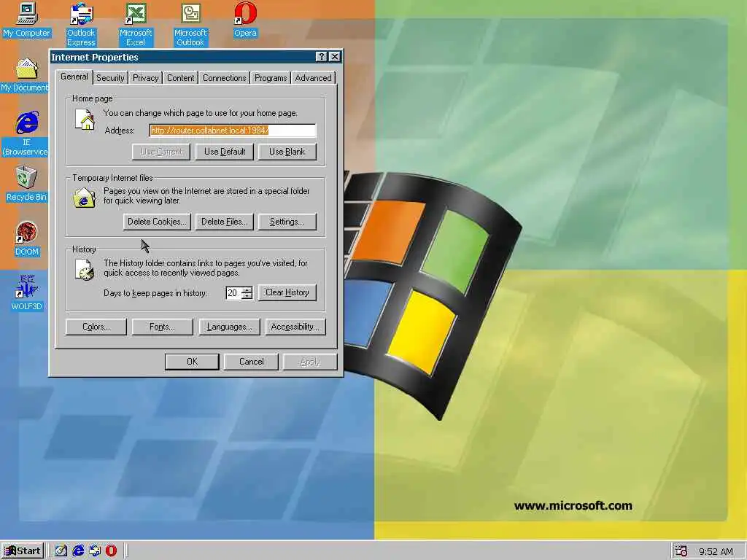
Task: Click the system tray scheduler icon
Action: click(x=681, y=551)
